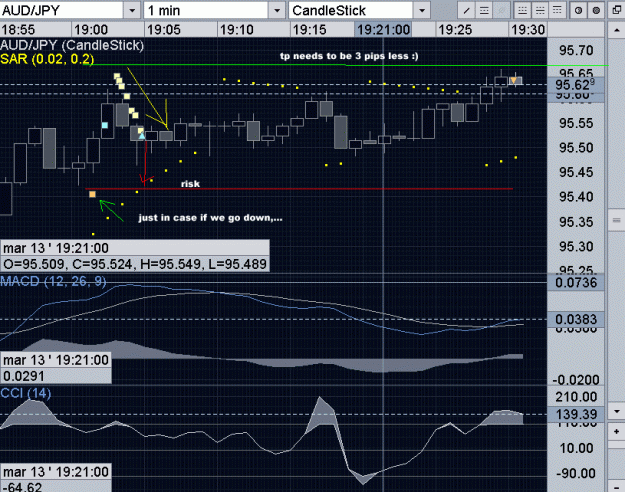
Task: Click the 19:15 time axis label
Action: pos(309,30)
